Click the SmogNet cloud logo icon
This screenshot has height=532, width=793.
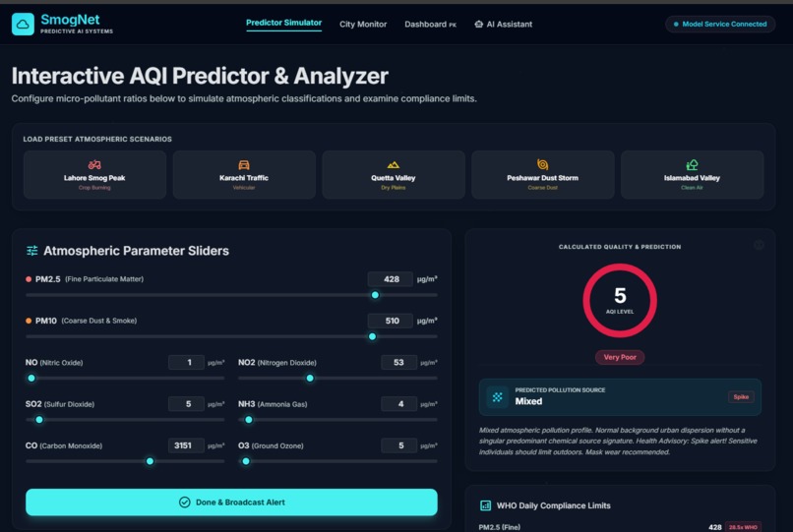[x=23, y=24]
